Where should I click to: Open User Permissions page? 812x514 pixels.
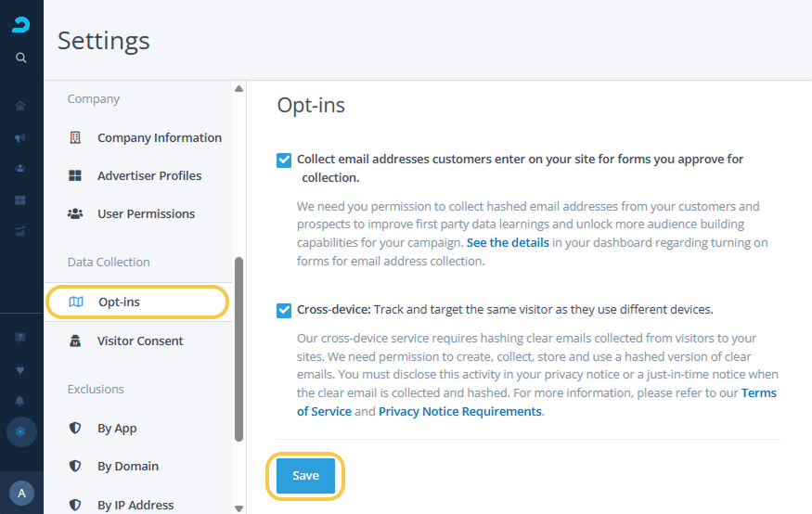[146, 214]
